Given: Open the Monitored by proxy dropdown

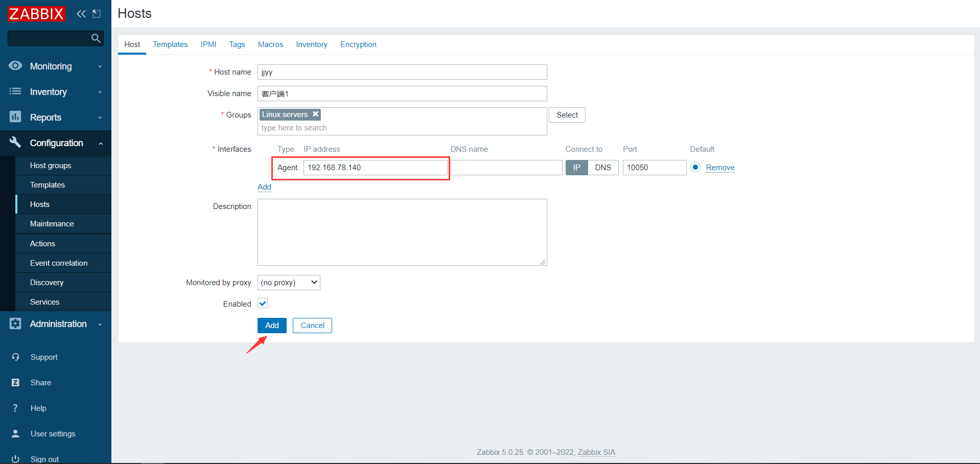Looking at the screenshot, I should click(x=289, y=283).
